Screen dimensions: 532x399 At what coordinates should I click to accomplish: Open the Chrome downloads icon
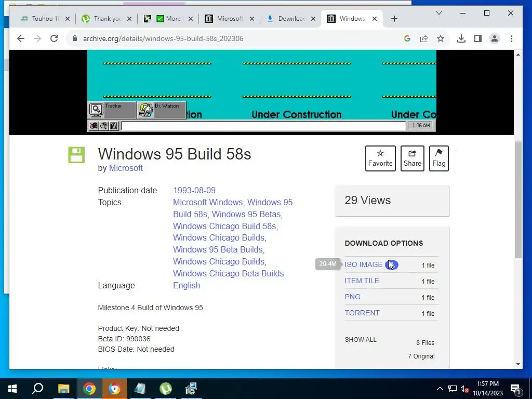pos(461,38)
